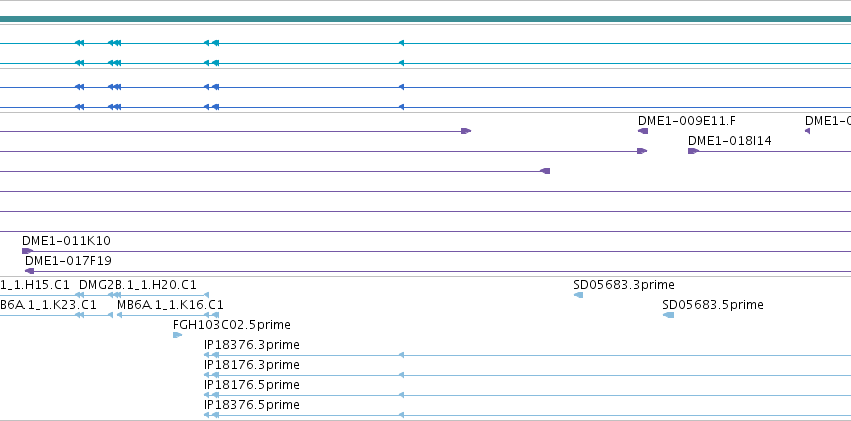The width and height of the screenshot is (851, 421).
Task: Select the light-blue block under SD05683.5prime
Action: coord(669,315)
